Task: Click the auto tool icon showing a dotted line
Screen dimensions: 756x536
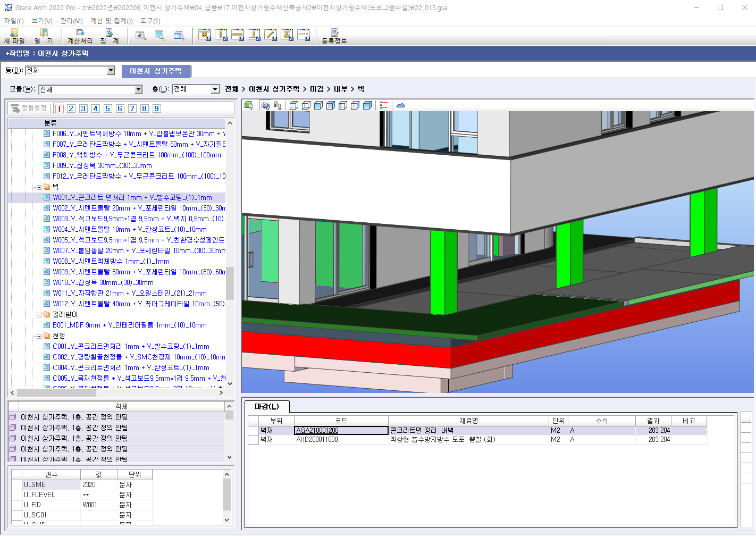Action: pyautogui.click(x=304, y=36)
